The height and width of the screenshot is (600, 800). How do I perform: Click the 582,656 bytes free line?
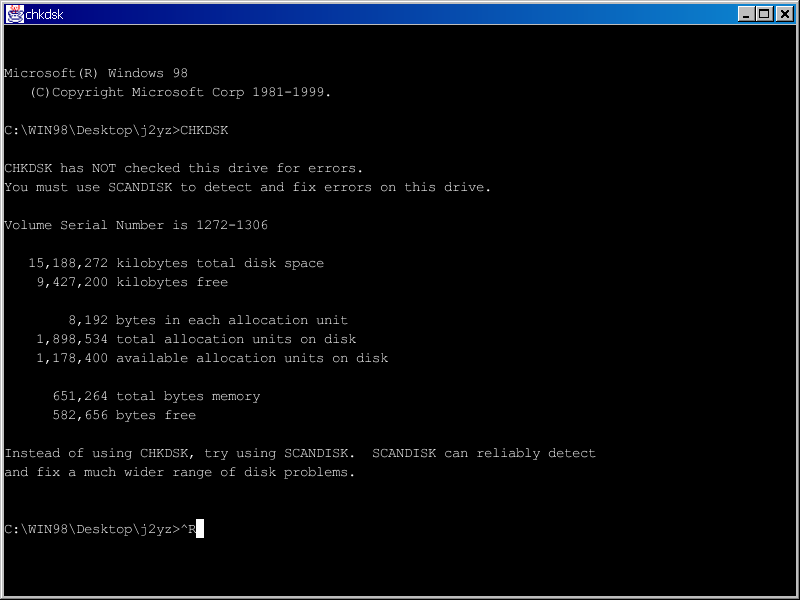pos(124,415)
